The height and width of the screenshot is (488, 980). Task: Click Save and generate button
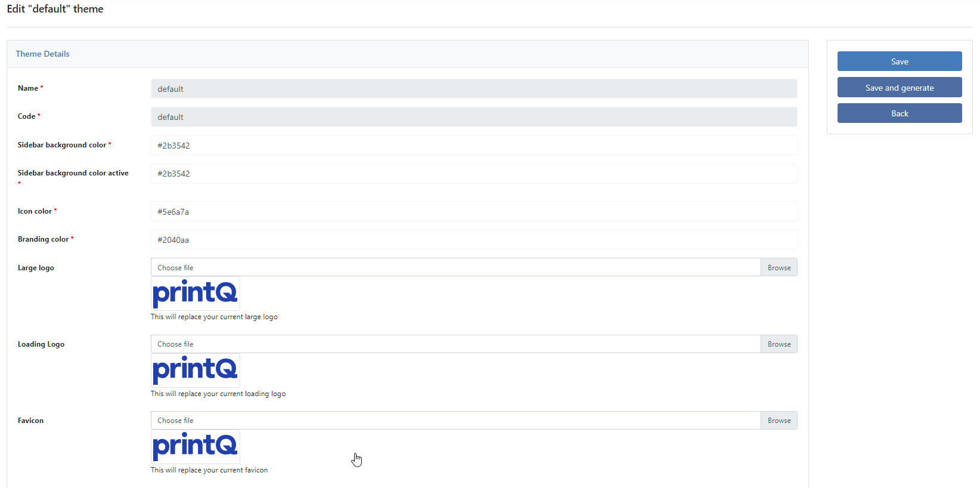click(x=900, y=87)
